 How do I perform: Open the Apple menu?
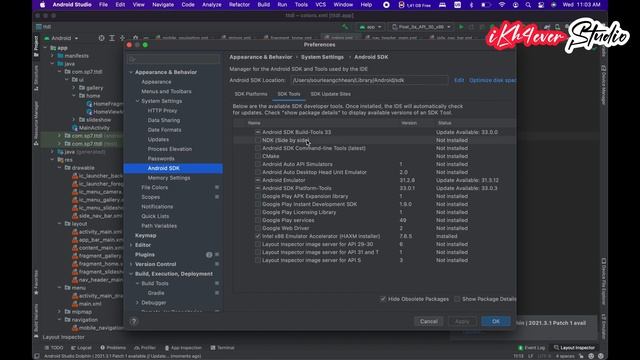pos(42,5)
